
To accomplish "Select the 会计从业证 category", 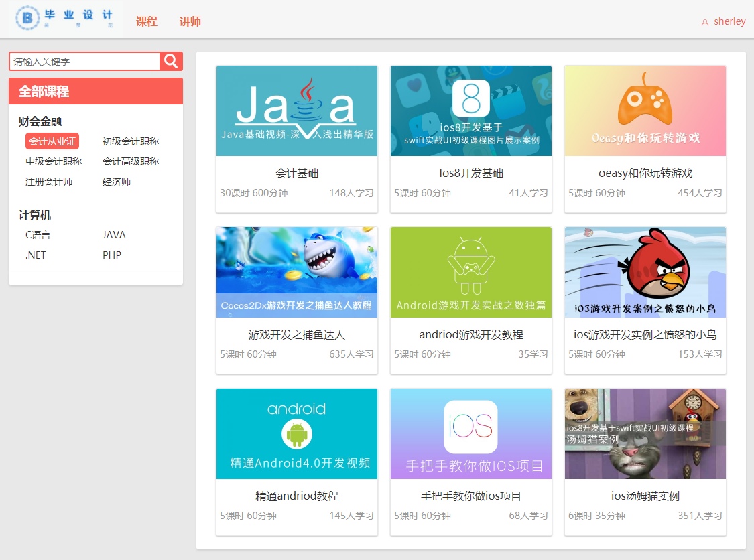I will 52,141.
